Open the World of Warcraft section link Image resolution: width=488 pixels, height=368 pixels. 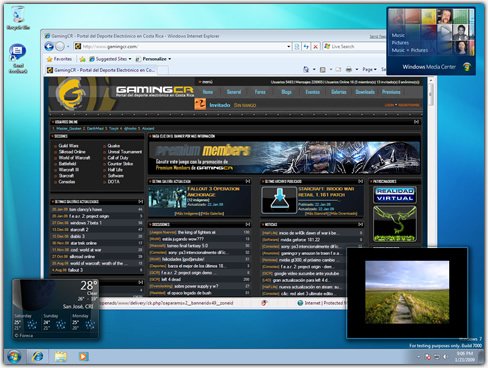pos(74,158)
